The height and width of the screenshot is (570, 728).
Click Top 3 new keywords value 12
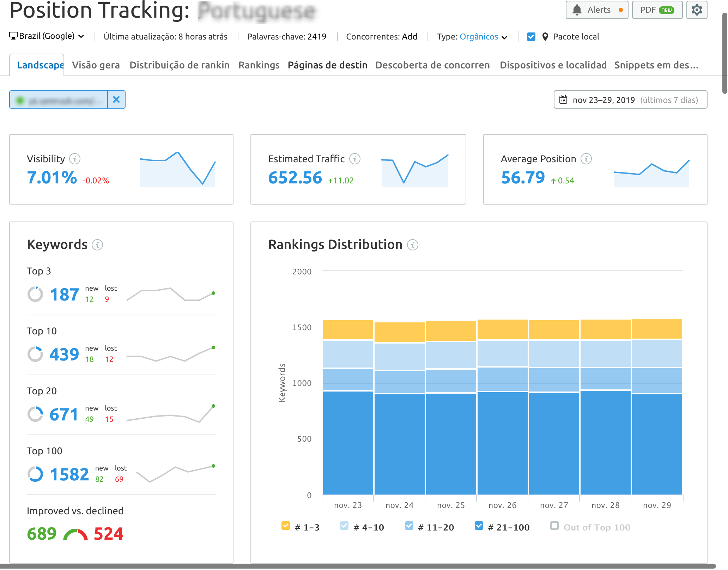pos(90,299)
